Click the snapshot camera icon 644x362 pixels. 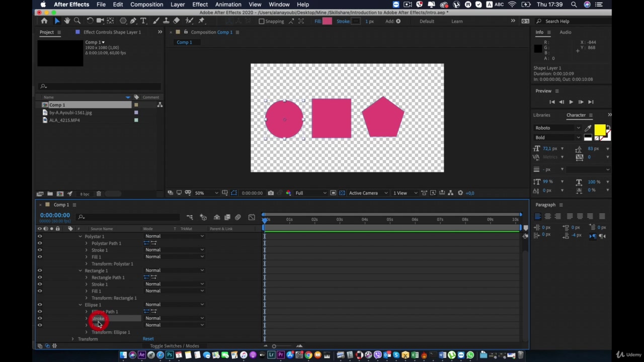(271, 193)
